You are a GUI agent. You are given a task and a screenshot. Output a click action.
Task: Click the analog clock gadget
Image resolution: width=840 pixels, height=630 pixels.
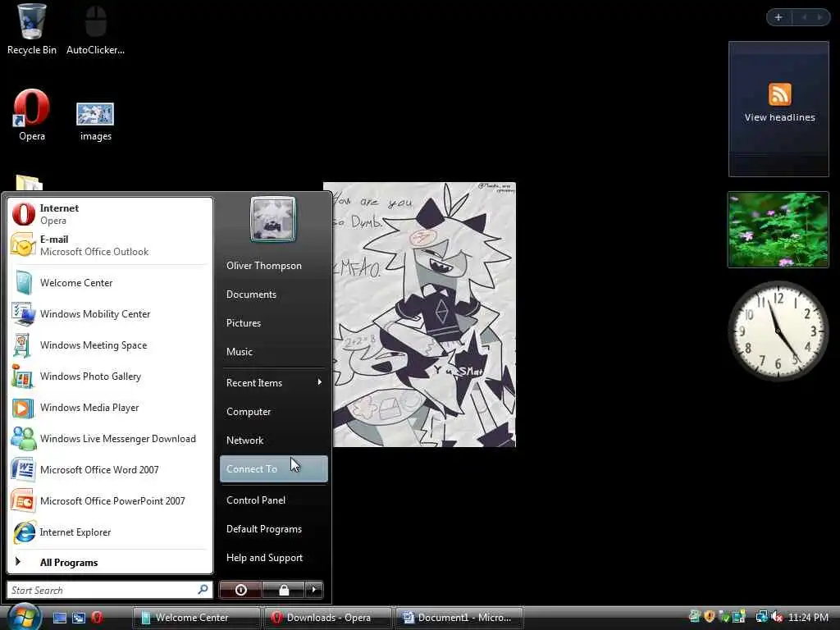coord(778,331)
